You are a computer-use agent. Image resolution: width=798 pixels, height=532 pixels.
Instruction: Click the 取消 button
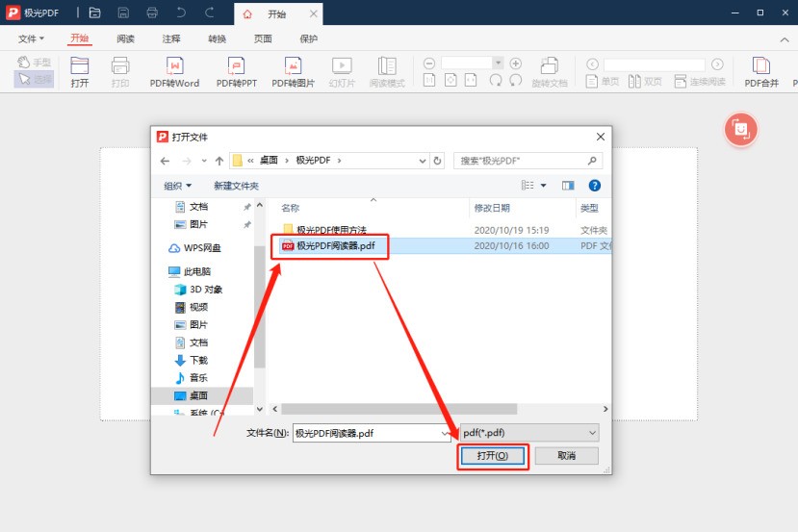tap(566, 456)
